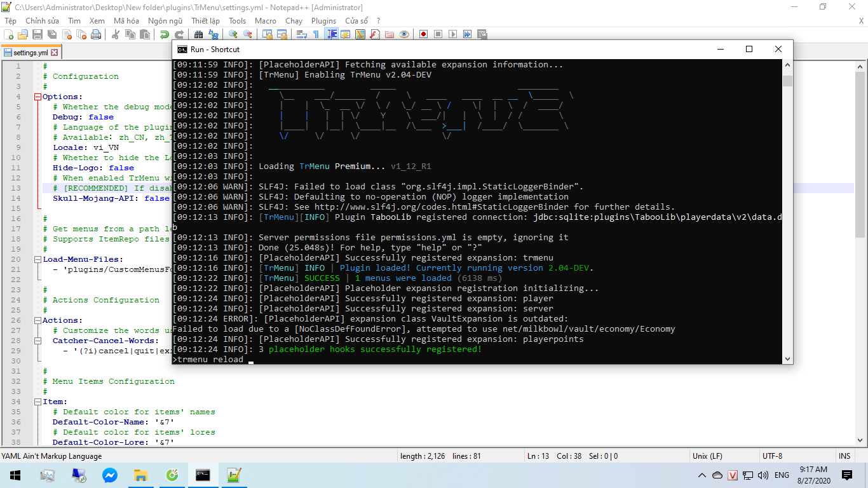
Task: Open the Ngôn ngữ language menu
Action: 165,21
